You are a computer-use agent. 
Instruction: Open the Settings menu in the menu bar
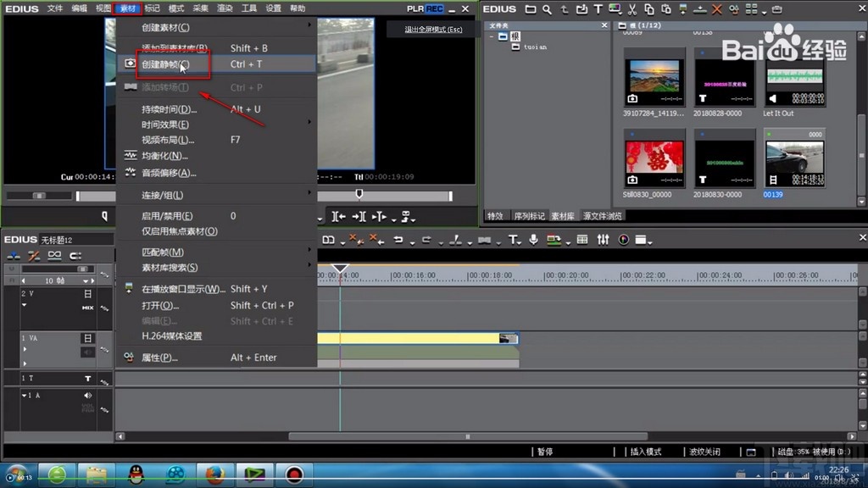[x=273, y=8]
